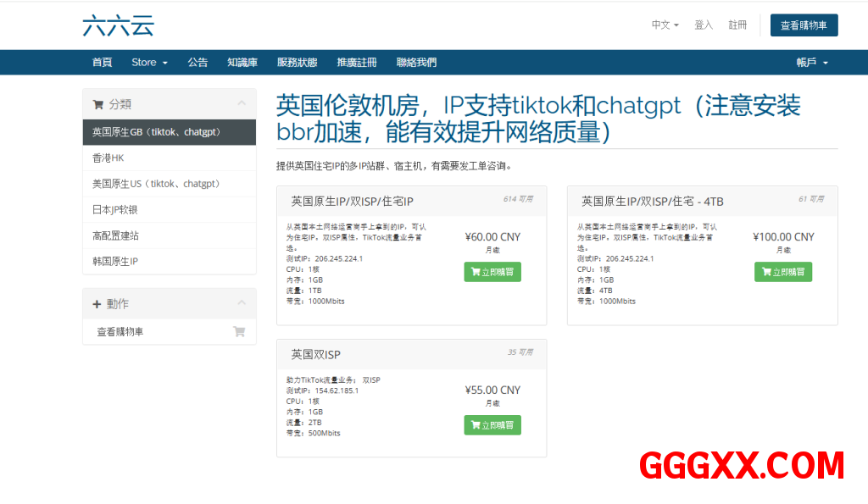The image size is (868, 504).
Task: Go to 首頁 in the navigation bar
Action: pos(102,63)
